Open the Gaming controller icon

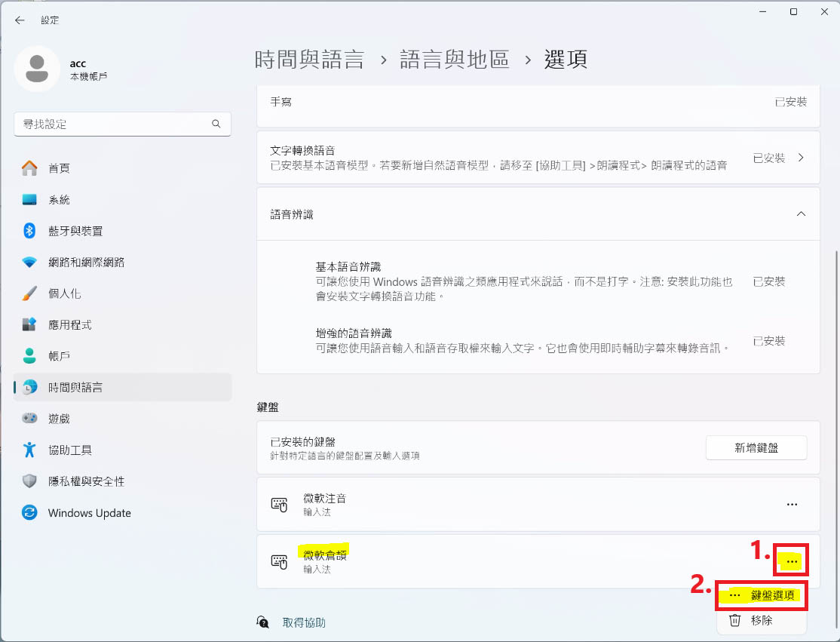29,418
